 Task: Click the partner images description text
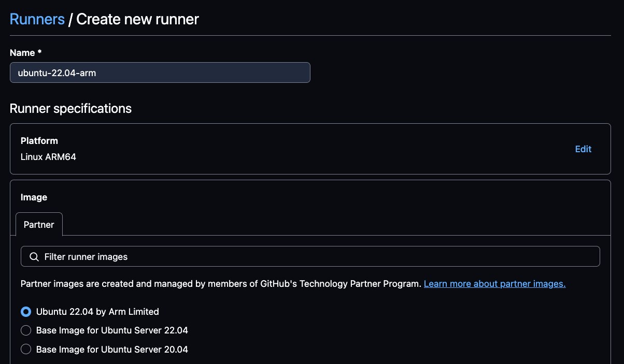pos(218,284)
